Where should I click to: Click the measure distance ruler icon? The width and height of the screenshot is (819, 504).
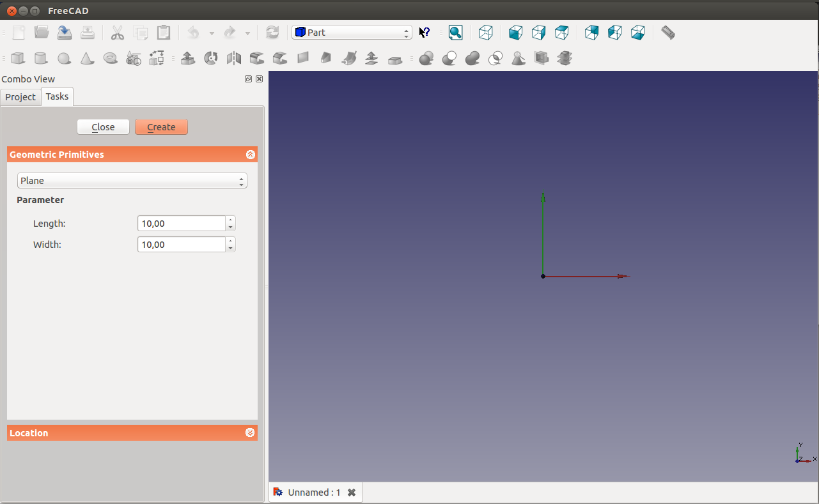click(668, 33)
